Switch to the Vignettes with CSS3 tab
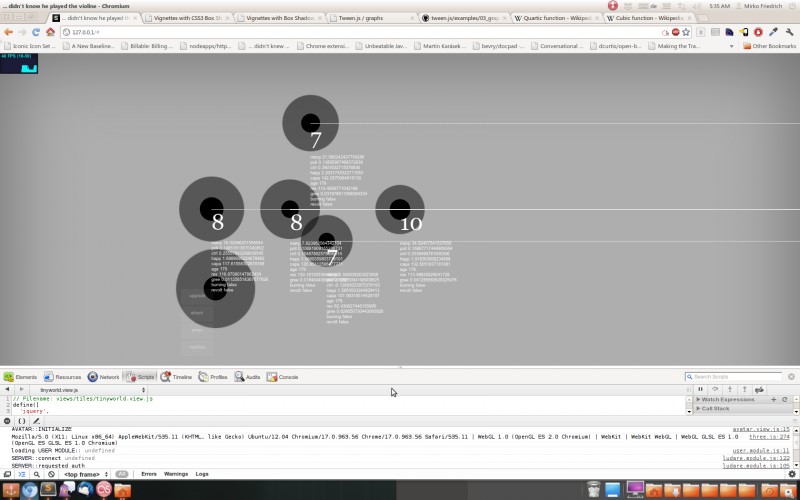 [186, 18]
